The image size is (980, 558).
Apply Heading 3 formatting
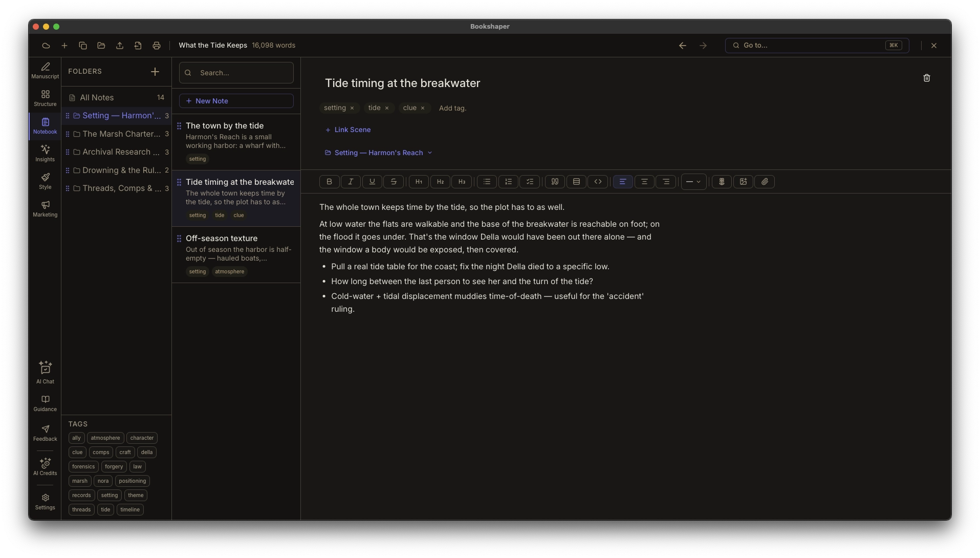click(462, 182)
